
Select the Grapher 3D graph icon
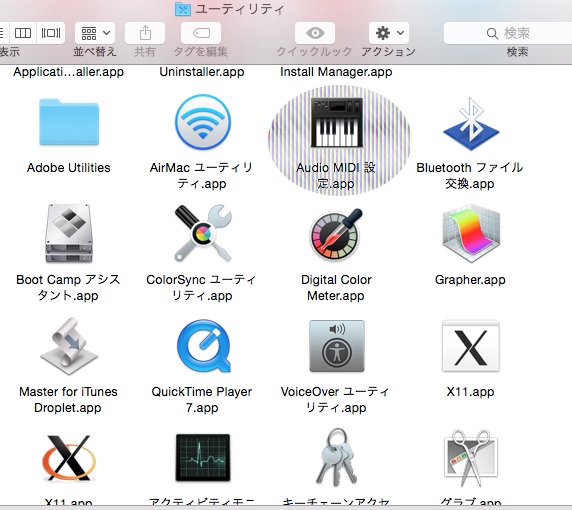click(x=471, y=233)
